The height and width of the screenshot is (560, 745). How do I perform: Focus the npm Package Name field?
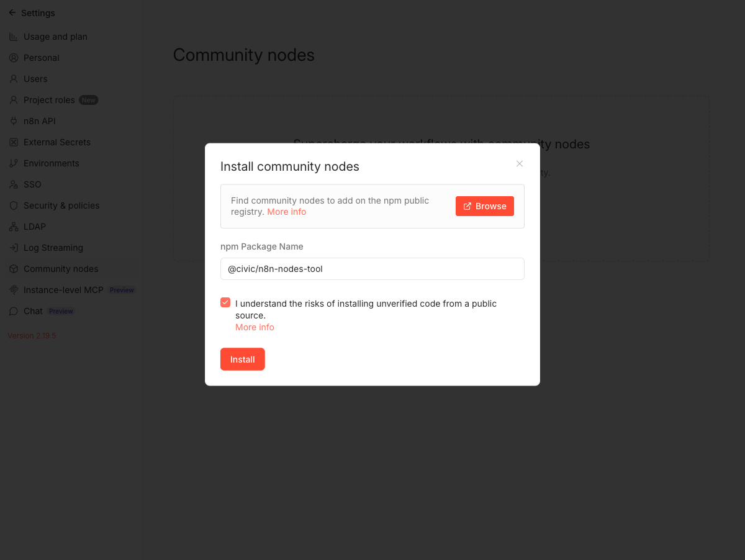tap(372, 269)
